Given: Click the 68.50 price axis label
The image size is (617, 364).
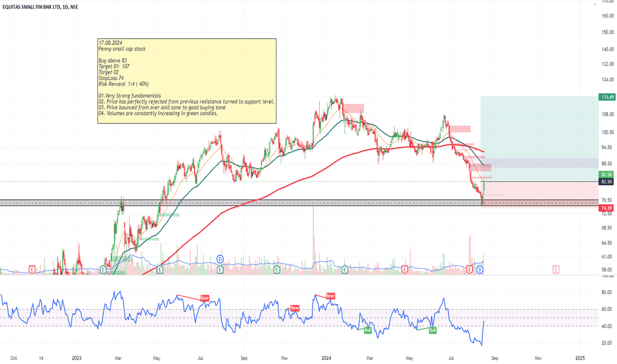Looking at the screenshot, I should [x=607, y=228].
